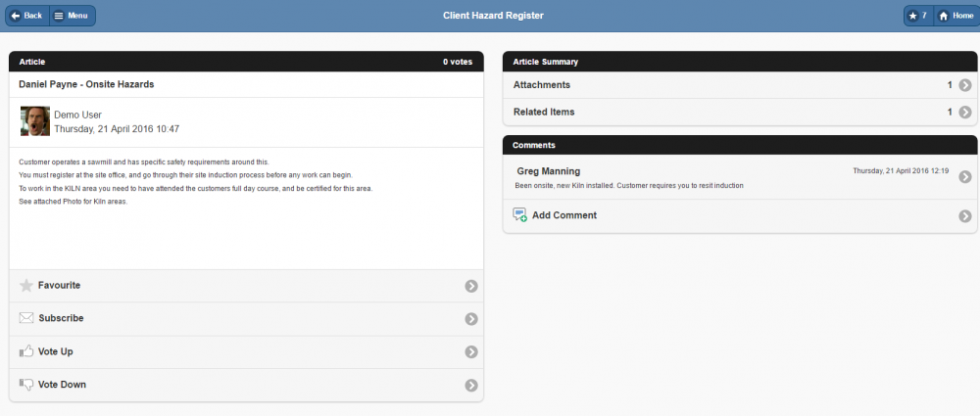
Task: Open the Menu button in header
Action: click(x=72, y=16)
